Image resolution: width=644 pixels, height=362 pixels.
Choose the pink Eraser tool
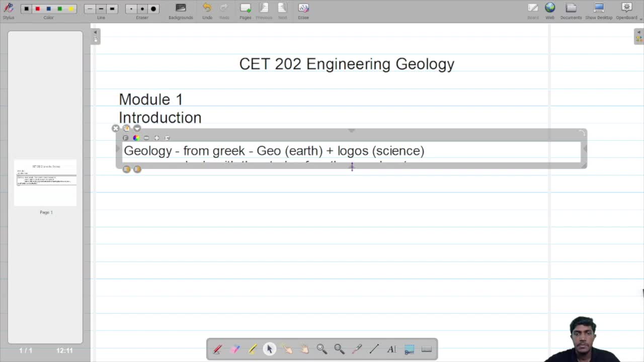235,349
